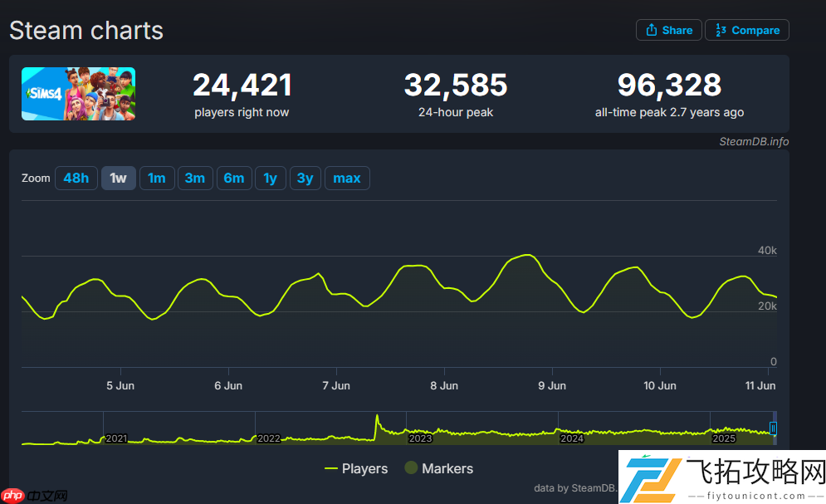The image size is (826, 504).
Task: Click the 2024 label in navigator
Action: coord(572,438)
